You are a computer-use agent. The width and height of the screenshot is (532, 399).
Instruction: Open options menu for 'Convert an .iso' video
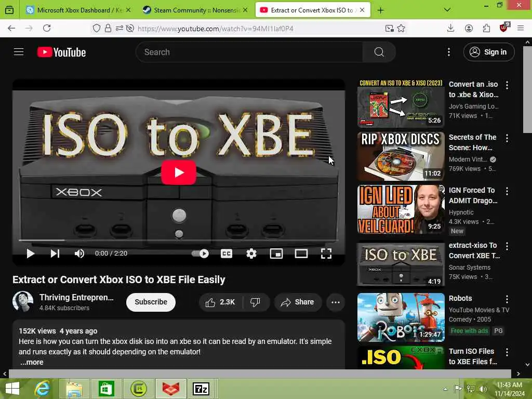click(507, 85)
